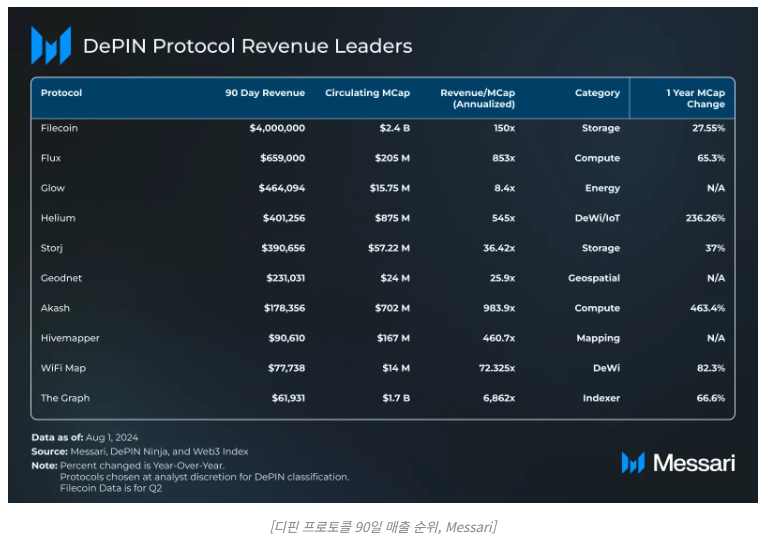The image size is (784, 541).
Task: Click Helium's 236.26% MCap change value
Action: [702, 218]
